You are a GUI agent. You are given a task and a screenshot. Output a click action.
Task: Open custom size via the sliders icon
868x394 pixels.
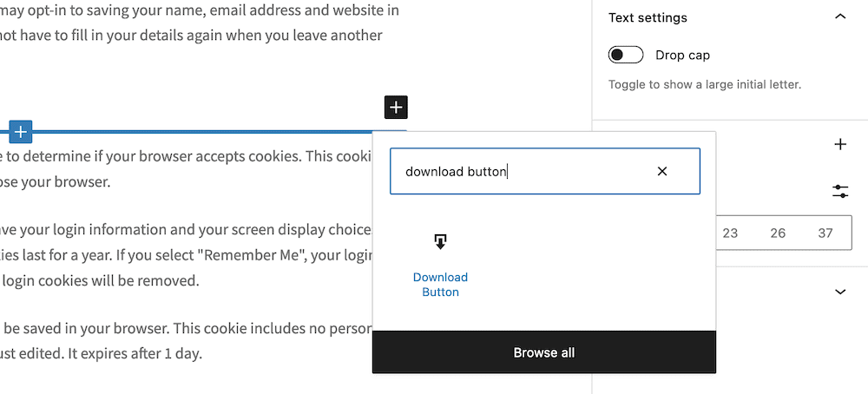840,192
